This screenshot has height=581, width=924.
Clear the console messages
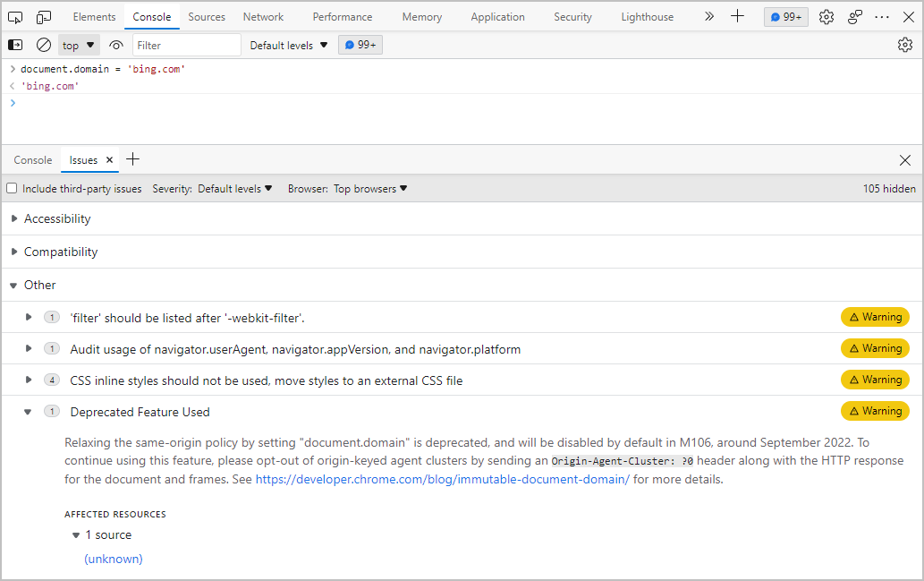click(42, 45)
